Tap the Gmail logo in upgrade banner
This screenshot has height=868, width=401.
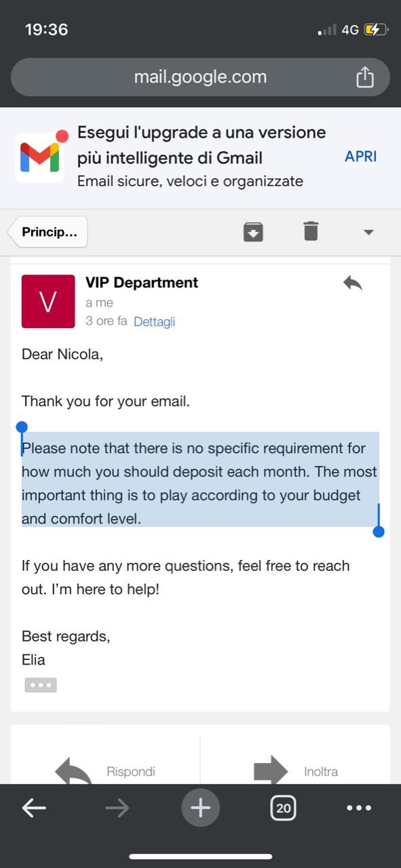tap(40, 157)
